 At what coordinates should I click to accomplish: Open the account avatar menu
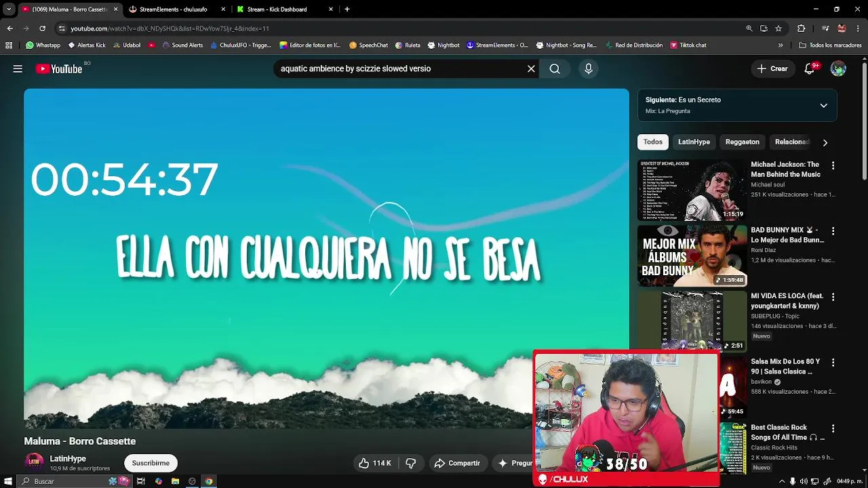[x=838, y=68]
